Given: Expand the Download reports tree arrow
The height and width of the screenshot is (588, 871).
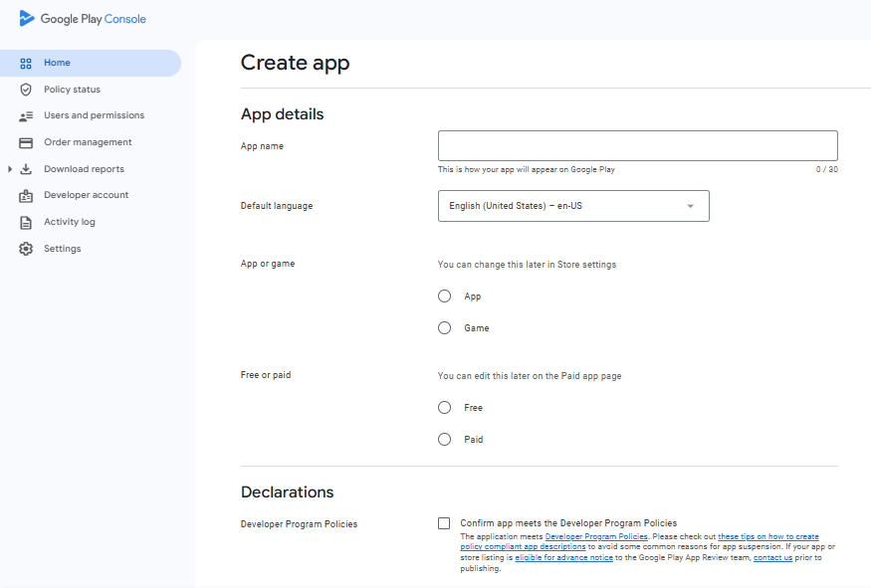Looking at the screenshot, I should [9, 169].
